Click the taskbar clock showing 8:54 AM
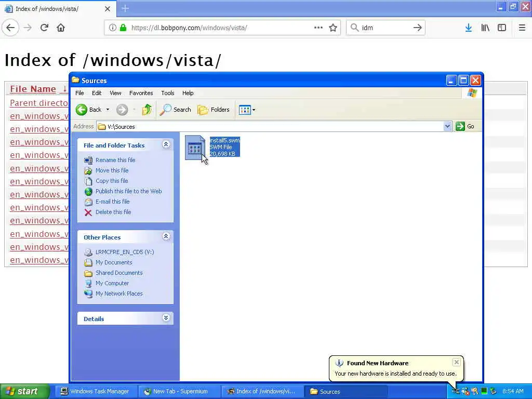This screenshot has height=399, width=532. (513, 391)
